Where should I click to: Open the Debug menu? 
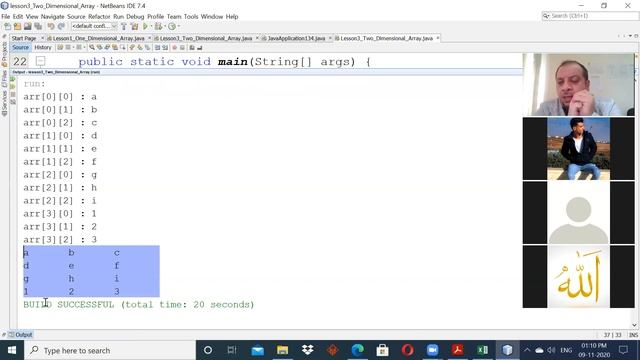click(135, 16)
